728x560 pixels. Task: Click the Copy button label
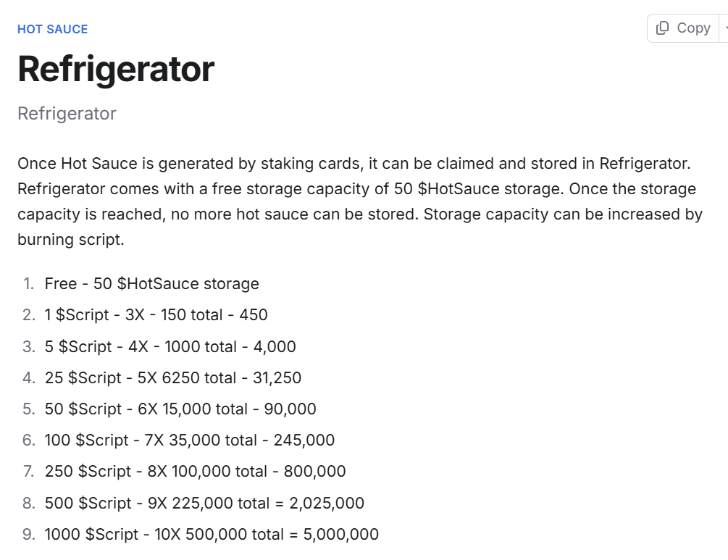tap(694, 28)
